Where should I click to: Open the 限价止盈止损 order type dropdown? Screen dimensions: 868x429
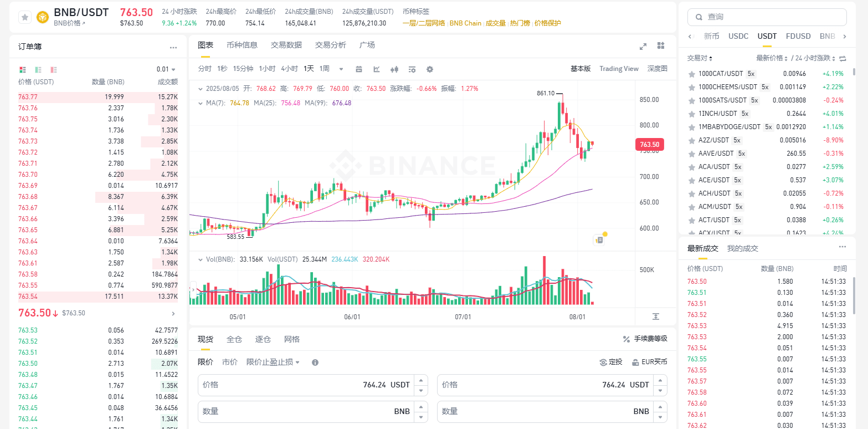[x=273, y=362]
